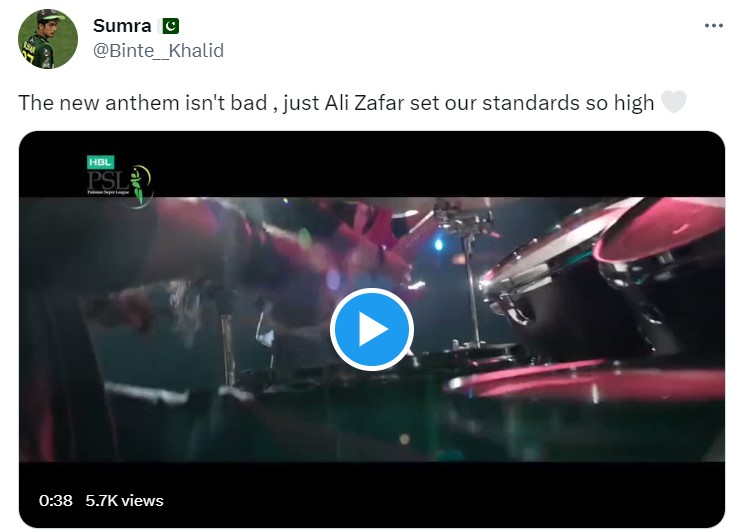The width and height of the screenshot is (739, 532).
Task: Click the HBL green badge on logo
Action: pos(100,162)
